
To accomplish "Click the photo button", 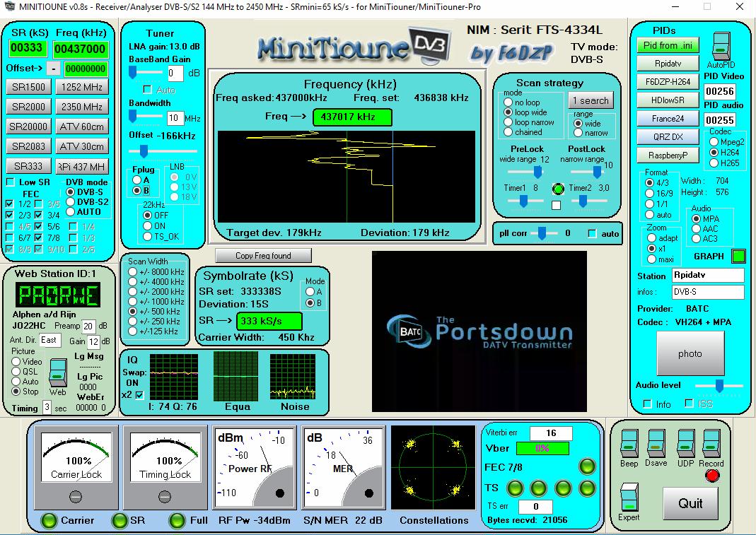I will 690,353.
